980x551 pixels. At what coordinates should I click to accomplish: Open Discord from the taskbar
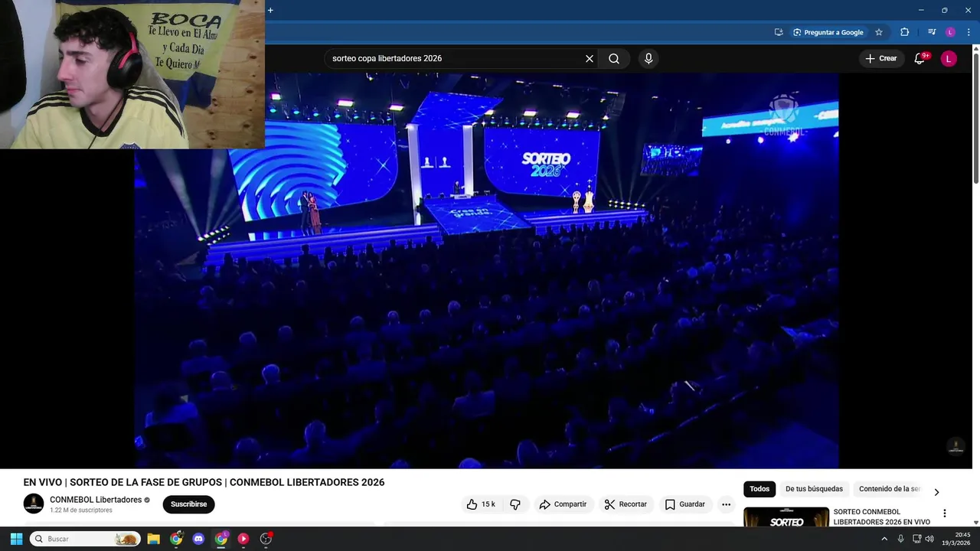[x=198, y=539]
